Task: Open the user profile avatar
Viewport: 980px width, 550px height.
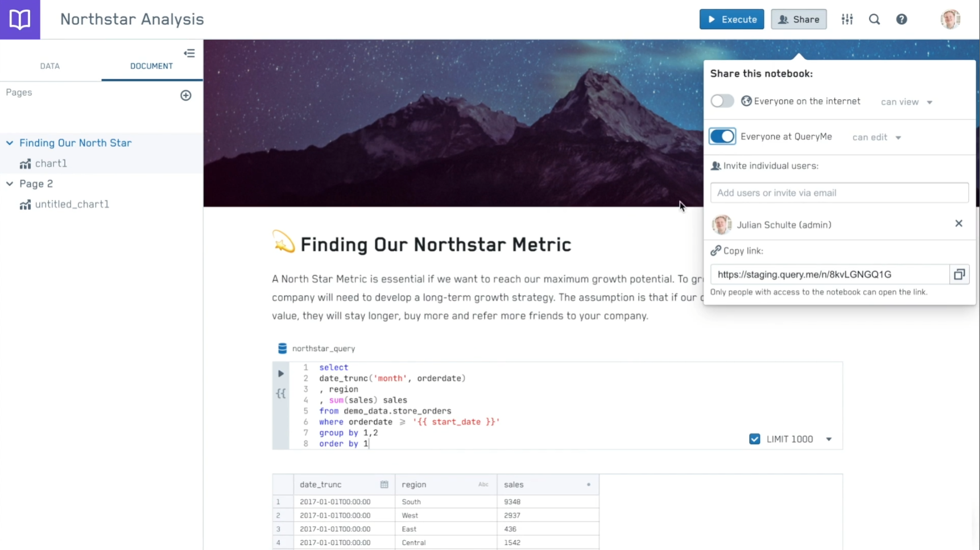Action: point(950,19)
